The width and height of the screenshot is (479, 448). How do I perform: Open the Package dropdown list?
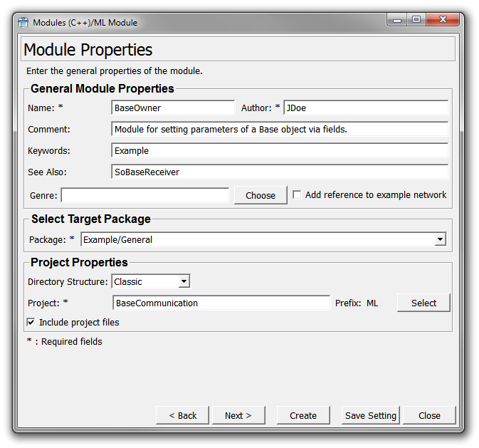point(441,240)
